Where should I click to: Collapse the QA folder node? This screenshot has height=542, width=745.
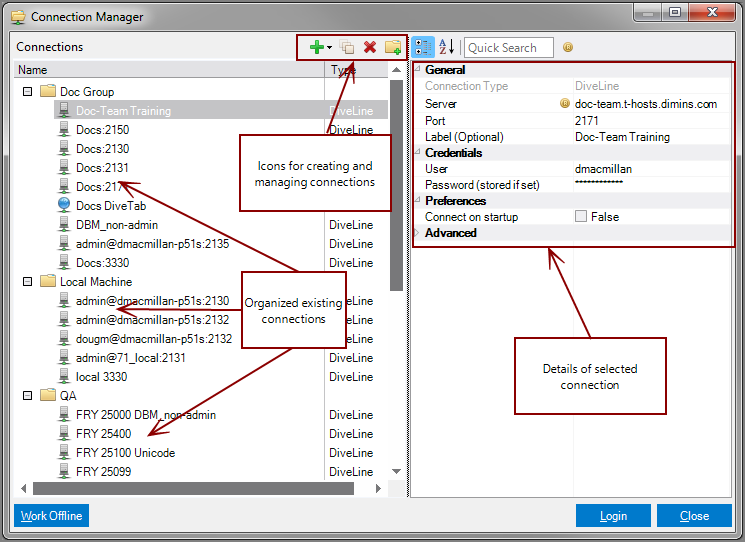(x=27, y=396)
